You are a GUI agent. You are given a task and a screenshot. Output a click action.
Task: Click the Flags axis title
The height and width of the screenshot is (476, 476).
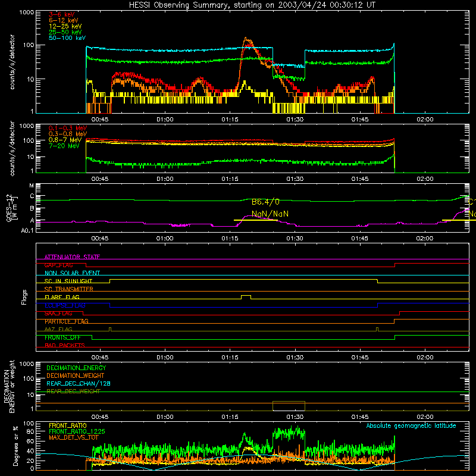coord(24,297)
